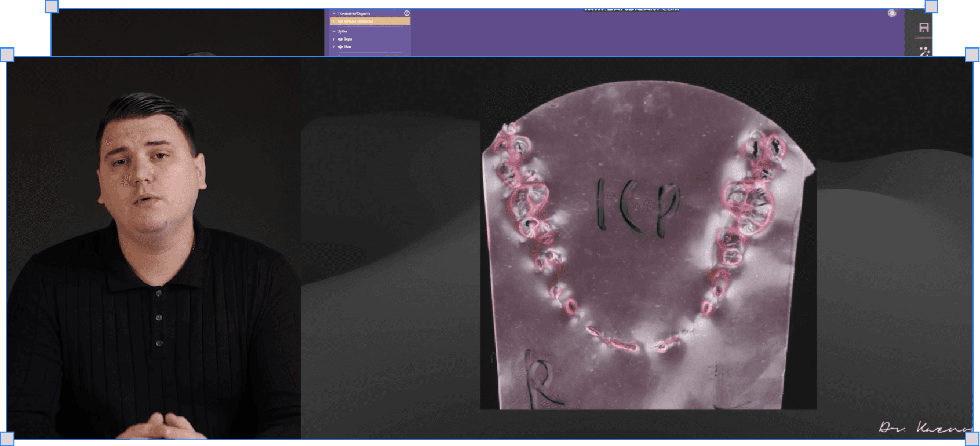This screenshot has height=446, width=980.
Task: Click the ICP bite registration image
Action: 649,244
